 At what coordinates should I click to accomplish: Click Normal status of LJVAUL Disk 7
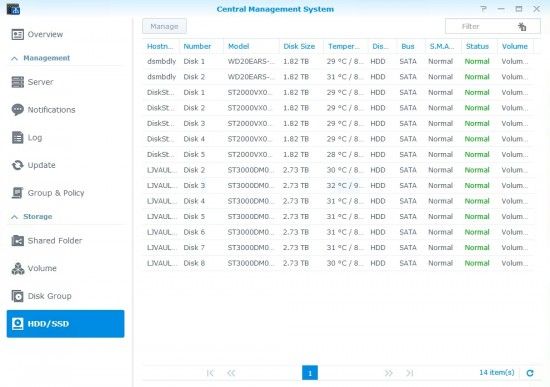coord(477,248)
